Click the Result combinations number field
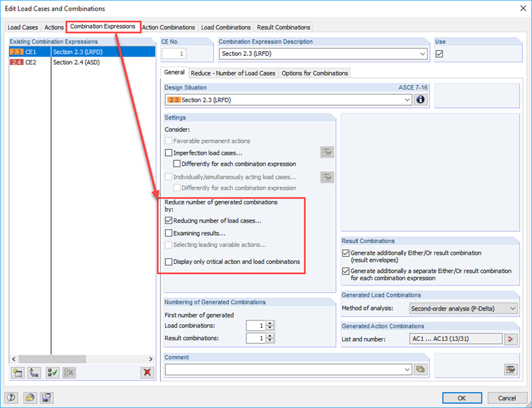Viewport: 532px width, 408px height. [x=256, y=338]
